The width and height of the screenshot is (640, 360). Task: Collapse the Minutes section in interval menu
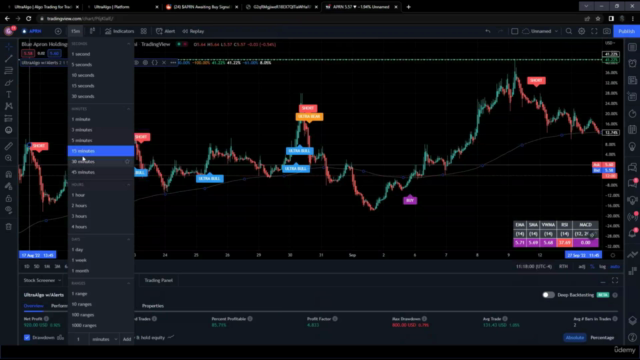[x=129, y=109]
